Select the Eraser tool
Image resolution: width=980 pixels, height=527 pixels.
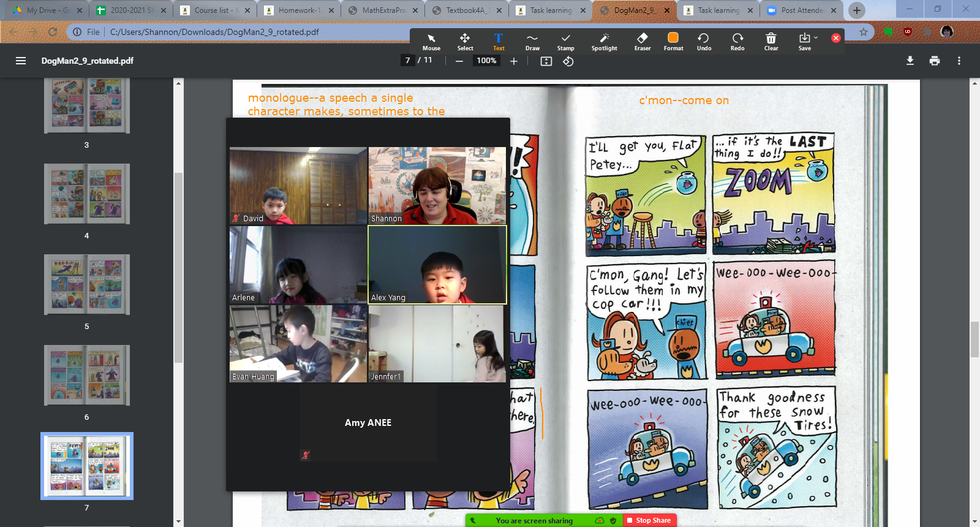(x=643, y=42)
